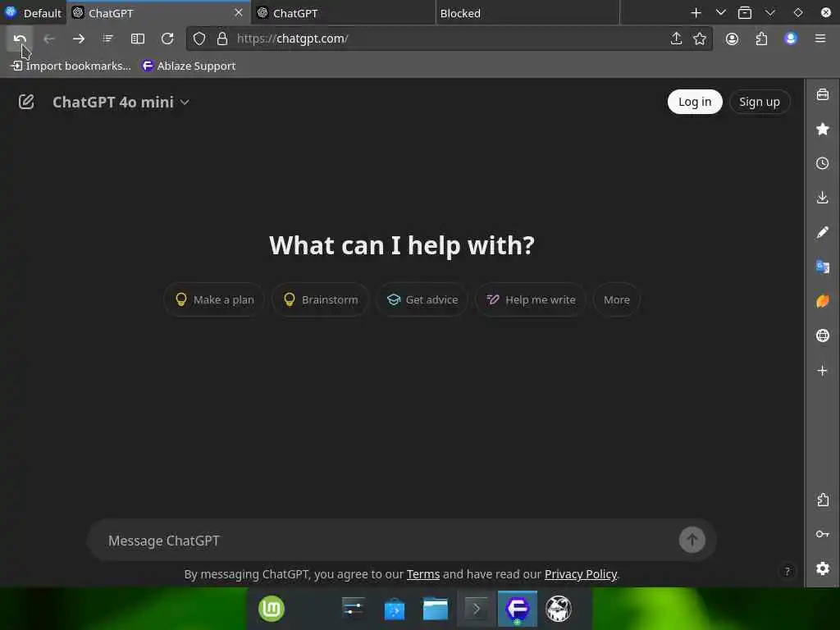The image size is (840, 630).
Task: Go back with the back arrow
Action: 49,39
